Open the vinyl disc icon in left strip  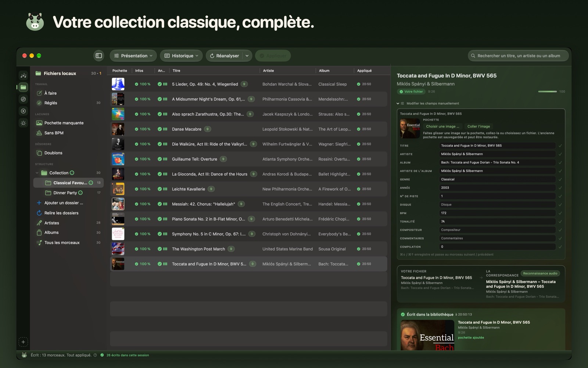point(23,99)
